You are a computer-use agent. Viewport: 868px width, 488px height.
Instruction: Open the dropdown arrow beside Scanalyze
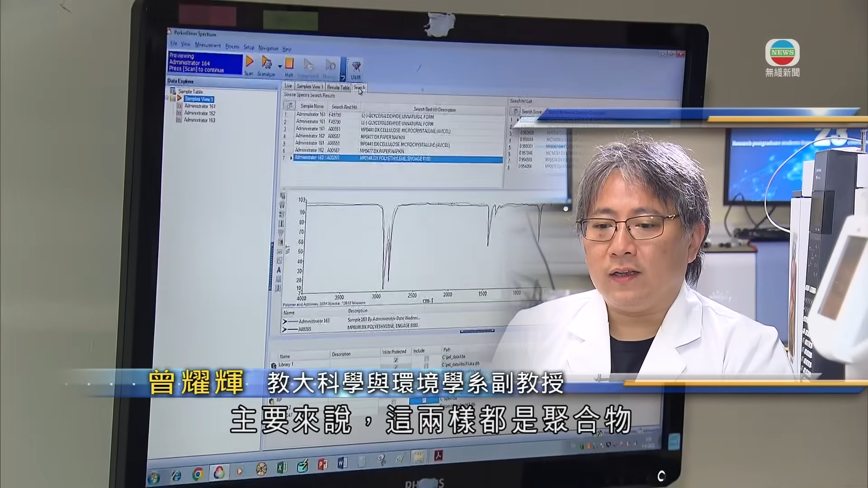click(280, 66)
